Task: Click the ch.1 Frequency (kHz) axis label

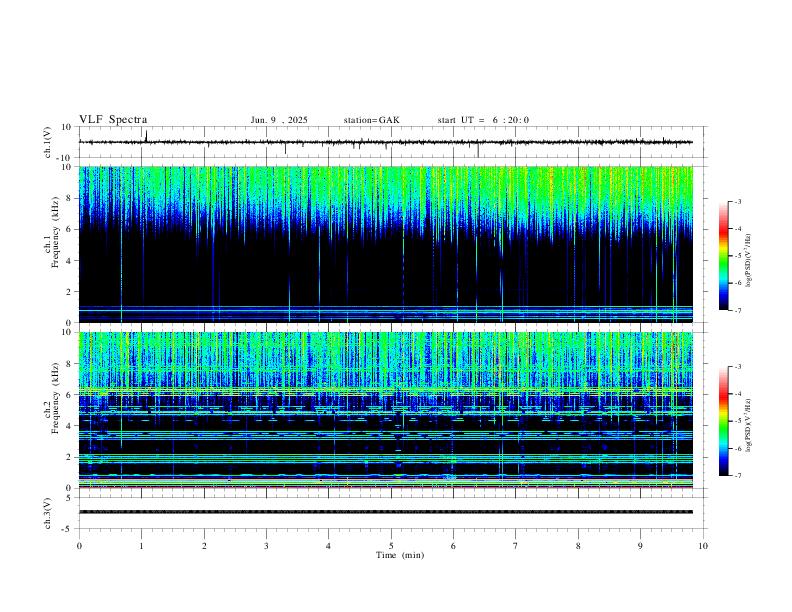Action: click(x=55, y=230)
